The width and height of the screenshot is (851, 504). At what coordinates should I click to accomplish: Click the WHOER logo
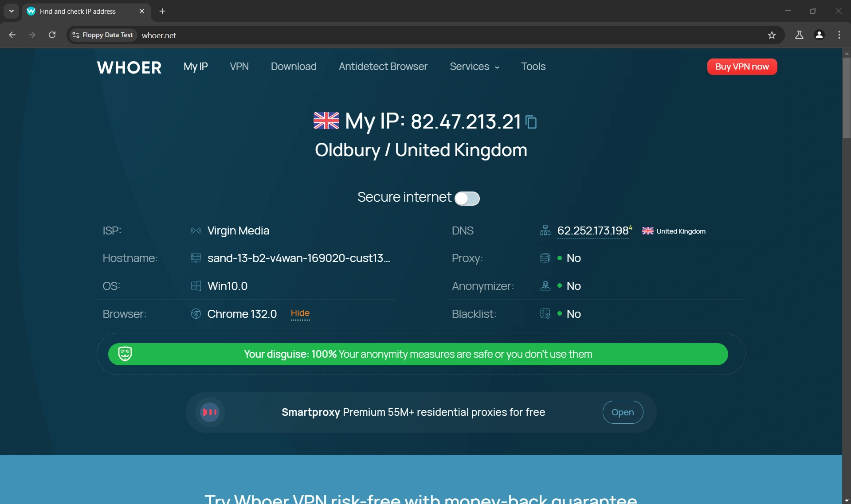(129, 67)
